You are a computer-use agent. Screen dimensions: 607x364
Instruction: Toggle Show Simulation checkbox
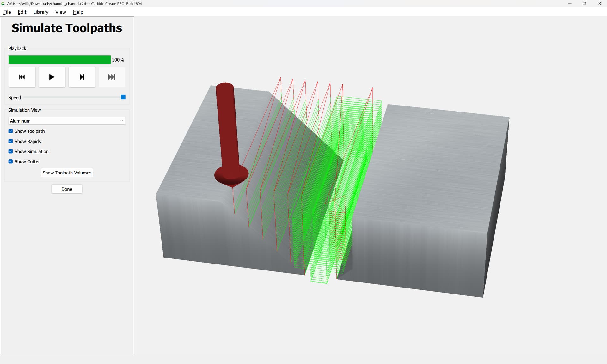pos(11,151)
